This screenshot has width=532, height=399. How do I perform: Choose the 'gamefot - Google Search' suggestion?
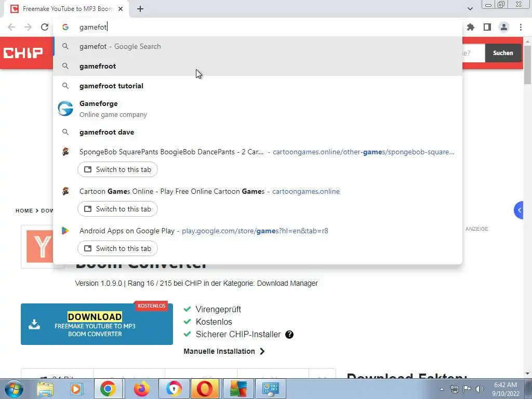pyautogui.click(x=258, y=46)
